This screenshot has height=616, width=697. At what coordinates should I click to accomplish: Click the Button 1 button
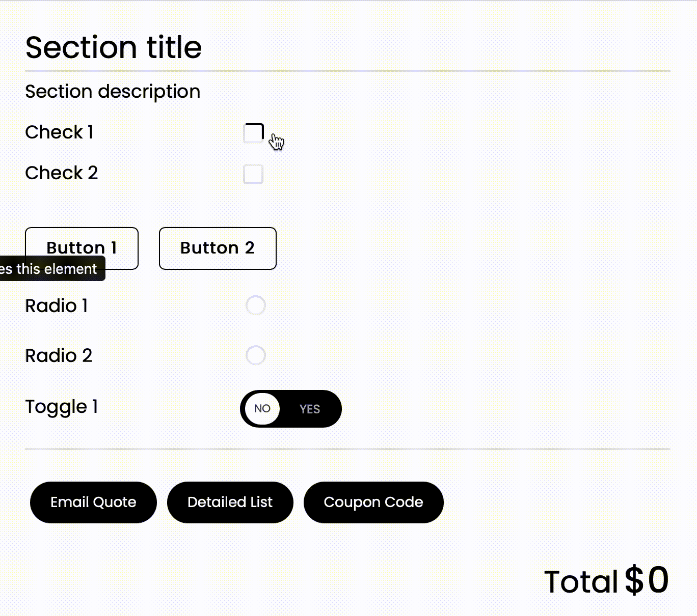(x=82, y=248)
